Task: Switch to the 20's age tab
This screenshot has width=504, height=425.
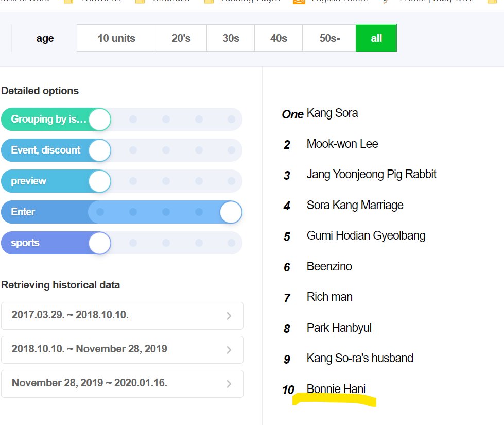Action: (x=180, y=38)
